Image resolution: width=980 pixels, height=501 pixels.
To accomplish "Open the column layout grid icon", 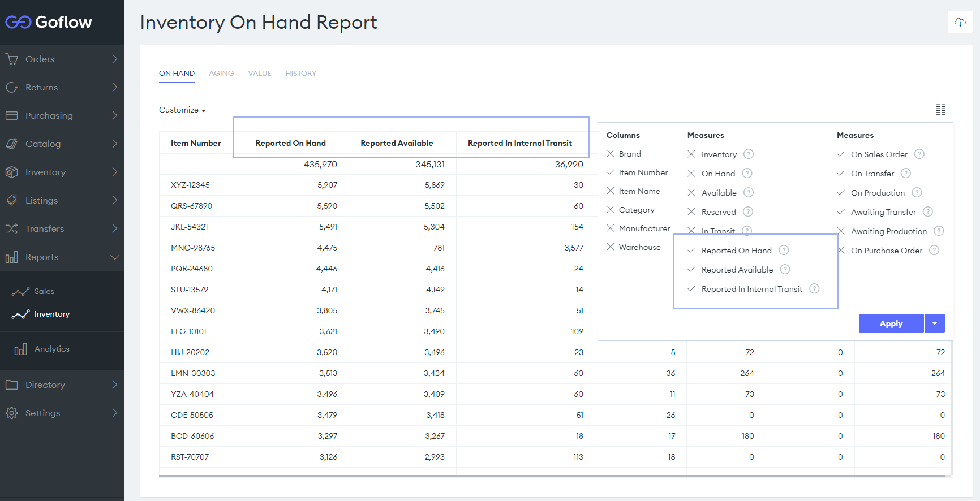I will (941, 110).
